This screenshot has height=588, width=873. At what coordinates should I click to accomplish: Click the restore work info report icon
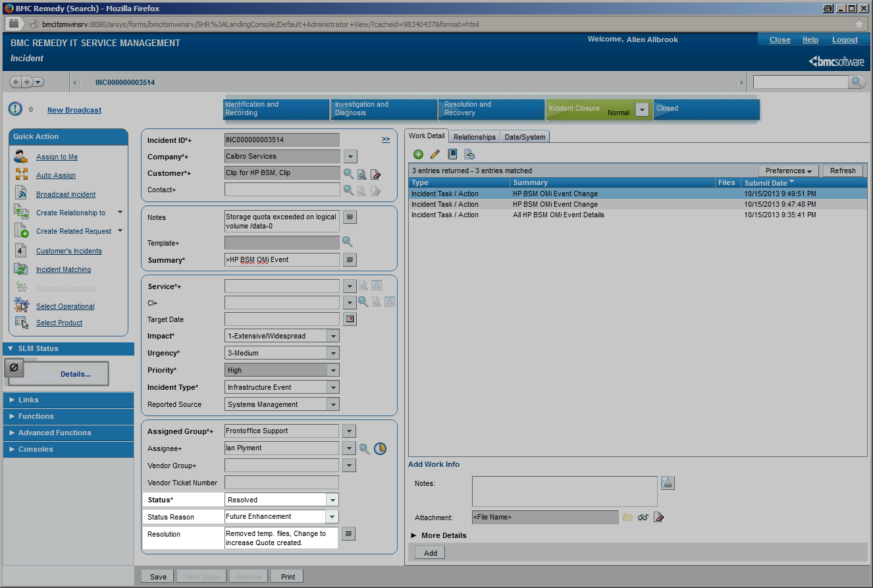pos(469,153)
